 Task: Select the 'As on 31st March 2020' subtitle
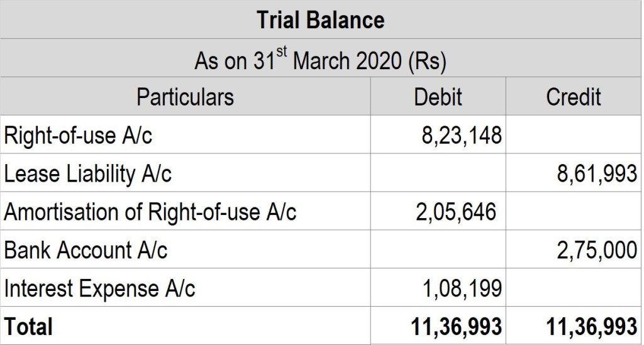[320, 60]
